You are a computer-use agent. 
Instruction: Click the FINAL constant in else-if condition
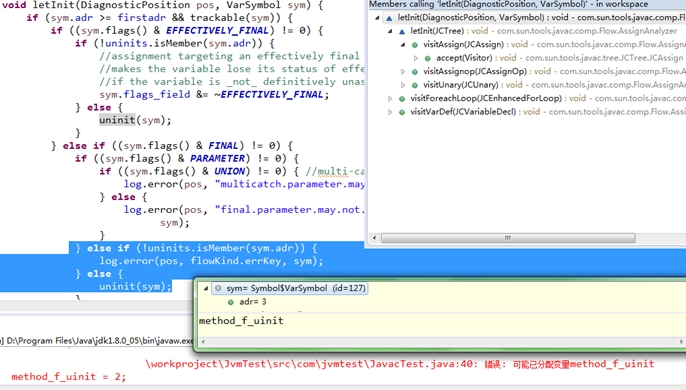pos(223,146)
